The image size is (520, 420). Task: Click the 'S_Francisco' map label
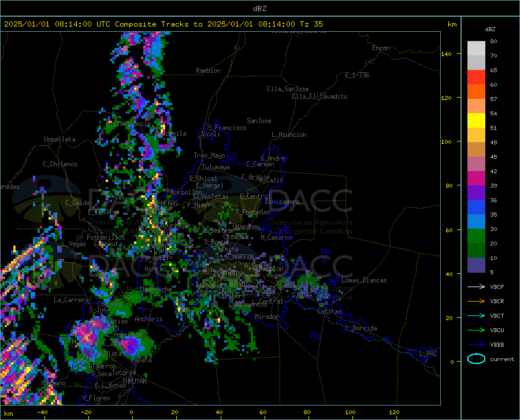[227, 128]
